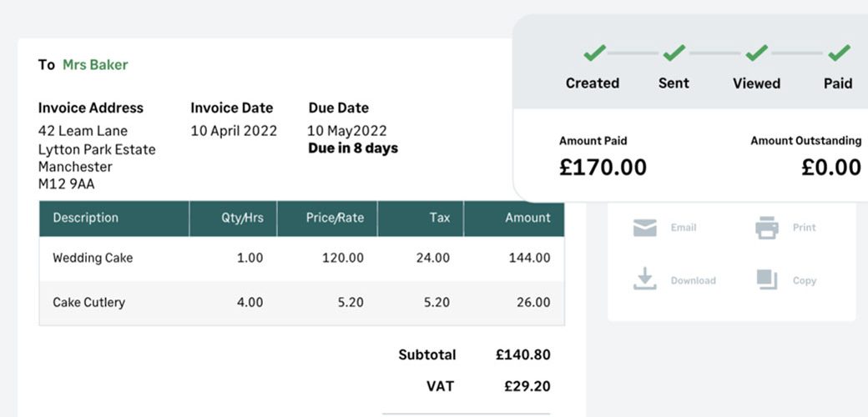Screen dimensions: 868x417
Task: Click the Email envelope icon
Action: 645,228
